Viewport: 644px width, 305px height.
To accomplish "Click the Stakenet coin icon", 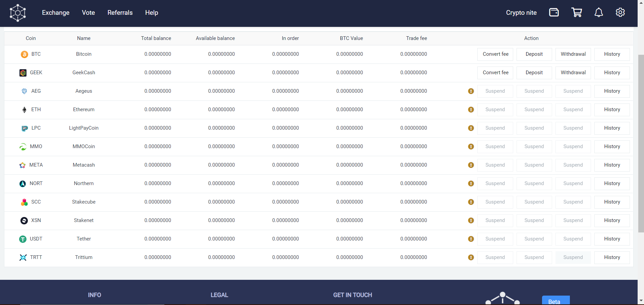I will pyautogui.click(x=24, y=221).
